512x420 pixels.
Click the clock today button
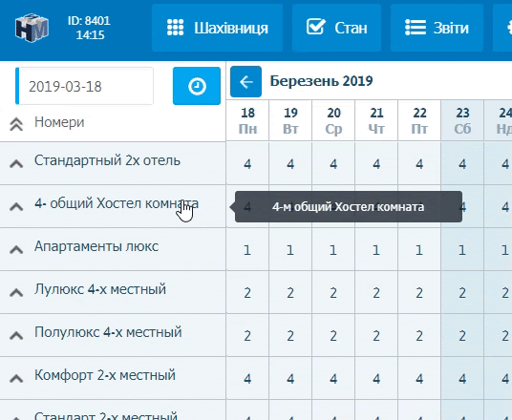pos(197,86)
